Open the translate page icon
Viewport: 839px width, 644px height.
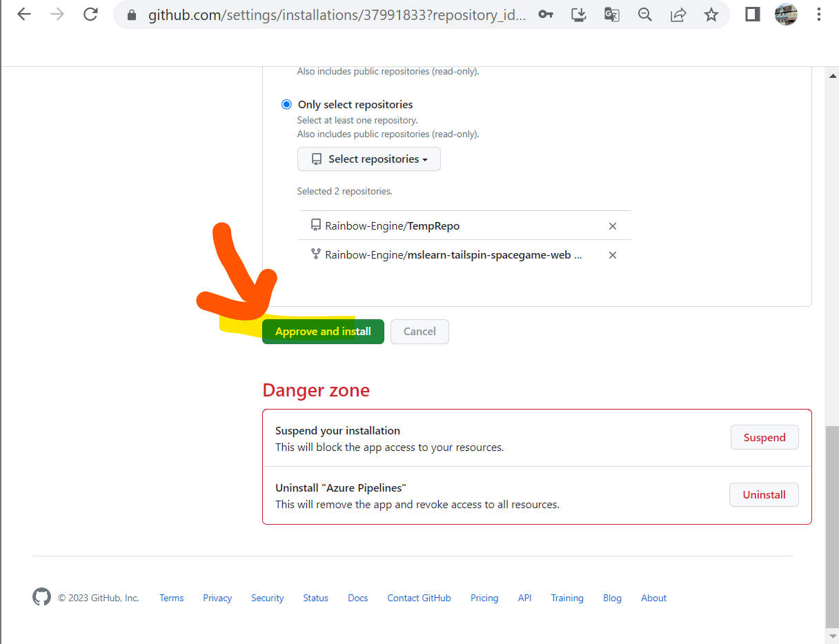pos(611,14)
